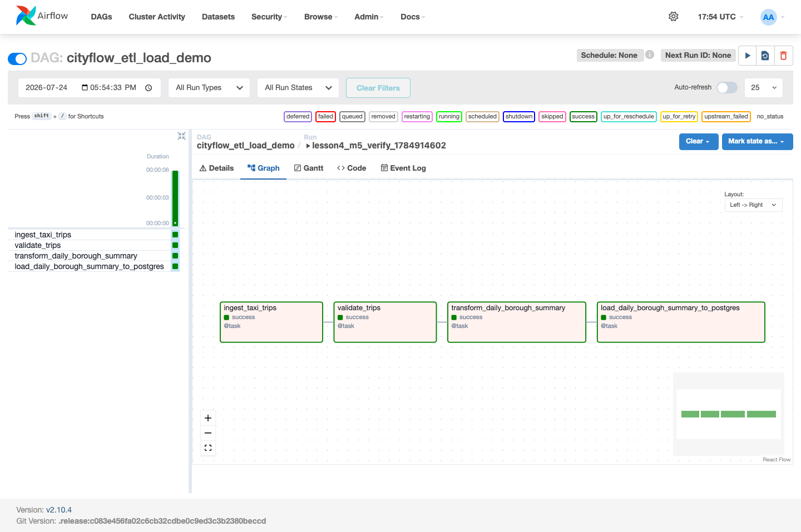Switch to the Gantt tab
The image size is (801, 532).
coord(309,168)
